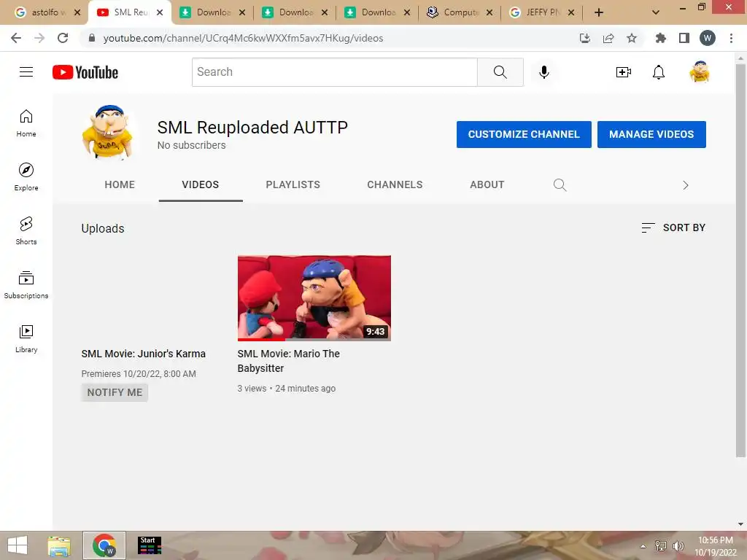Click the NOTIFY ME button
Image resolution: width=747 pixels, height=560 pixels.
[x=115, y=392]
